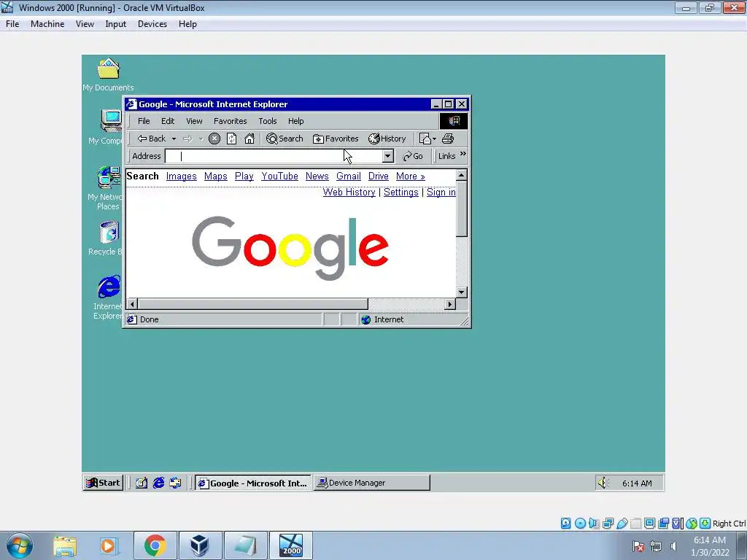The image size is (747, 560).
Task: Open VirtualBox Machine menu
Action: coord(47,24)
